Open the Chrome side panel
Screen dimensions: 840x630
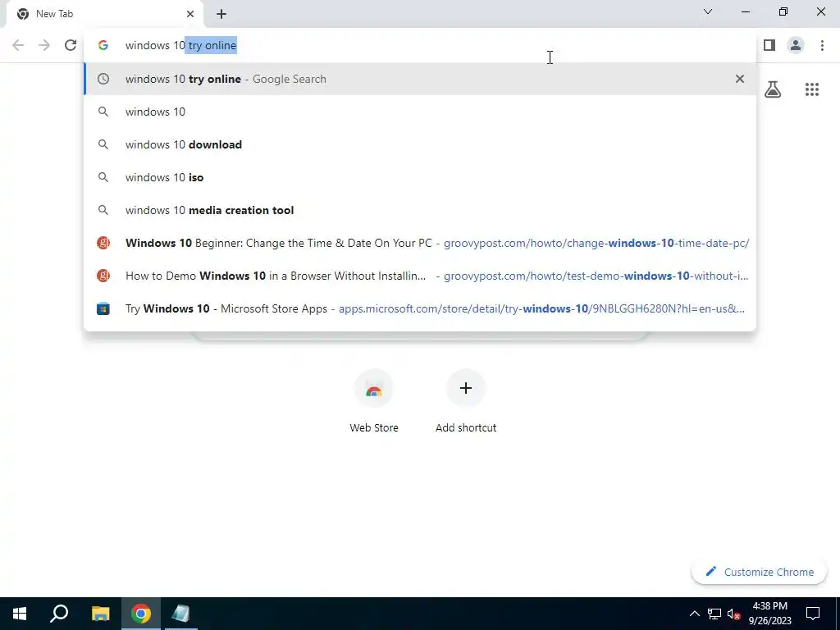click(x=769, y=46)
